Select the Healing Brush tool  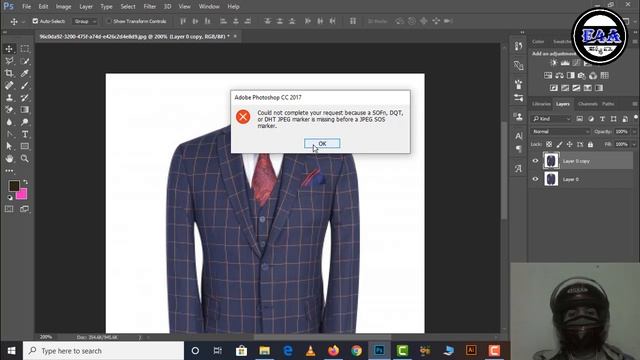(9, 85)
